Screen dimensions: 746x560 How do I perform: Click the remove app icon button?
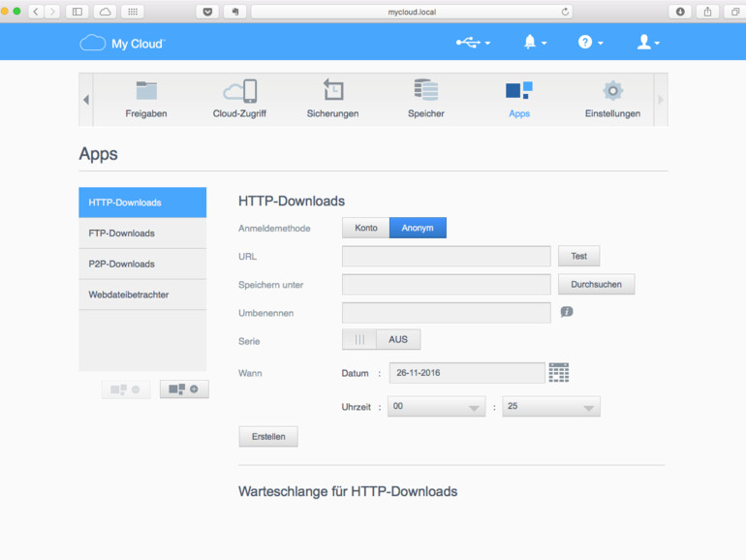[126, 389]
